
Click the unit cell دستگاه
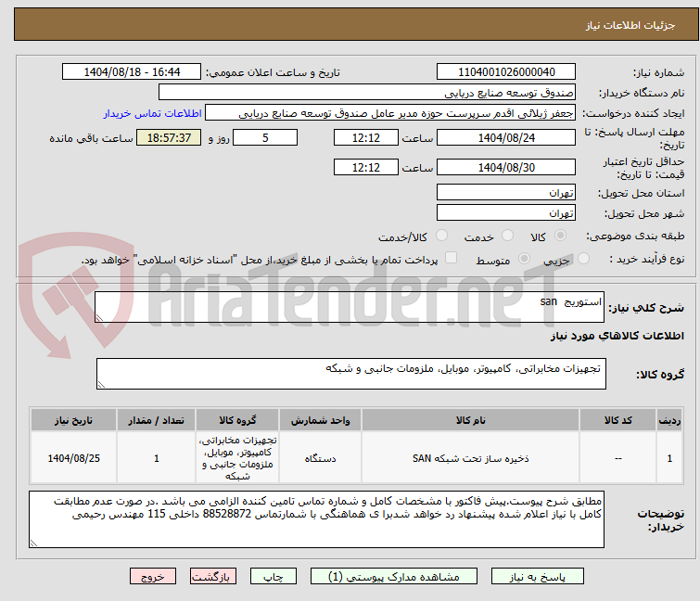tap(321, 458)
